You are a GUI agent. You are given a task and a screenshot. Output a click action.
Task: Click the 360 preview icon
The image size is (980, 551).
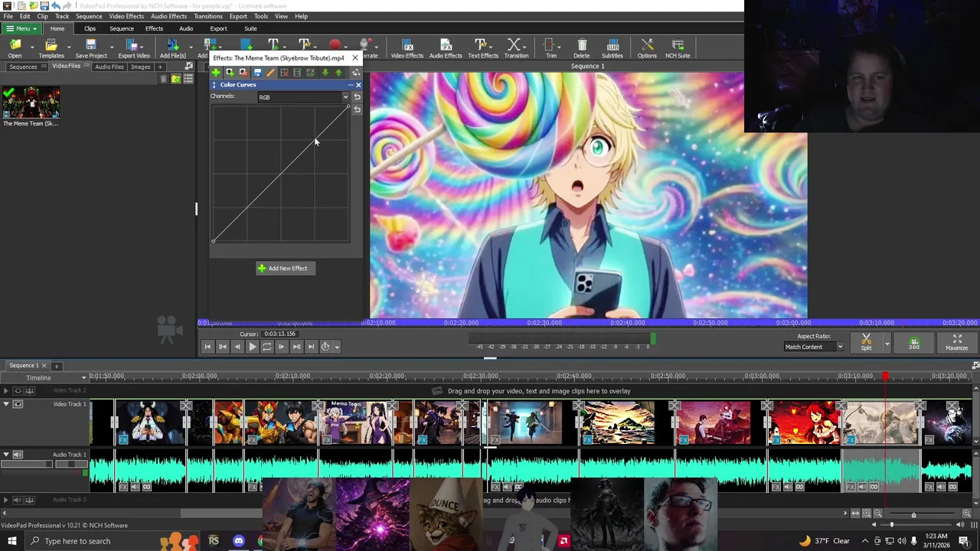click(914, 342)
